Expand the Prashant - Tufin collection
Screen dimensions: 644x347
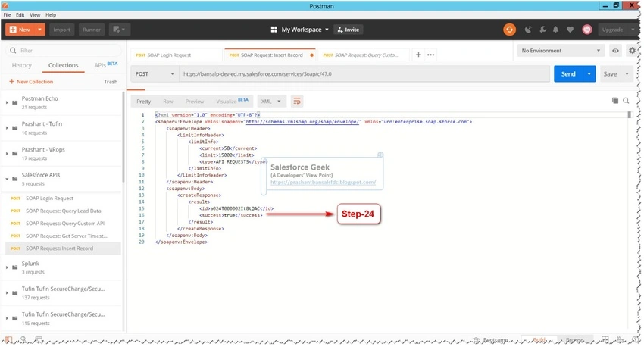point(7,128)
